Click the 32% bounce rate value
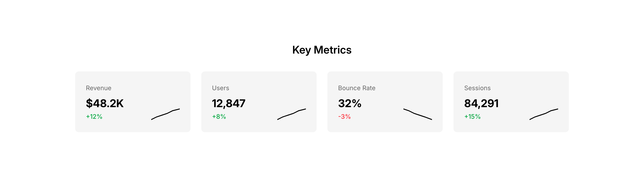Image resolution: width=644 pixels, height=175 pixels. (350, 103)
